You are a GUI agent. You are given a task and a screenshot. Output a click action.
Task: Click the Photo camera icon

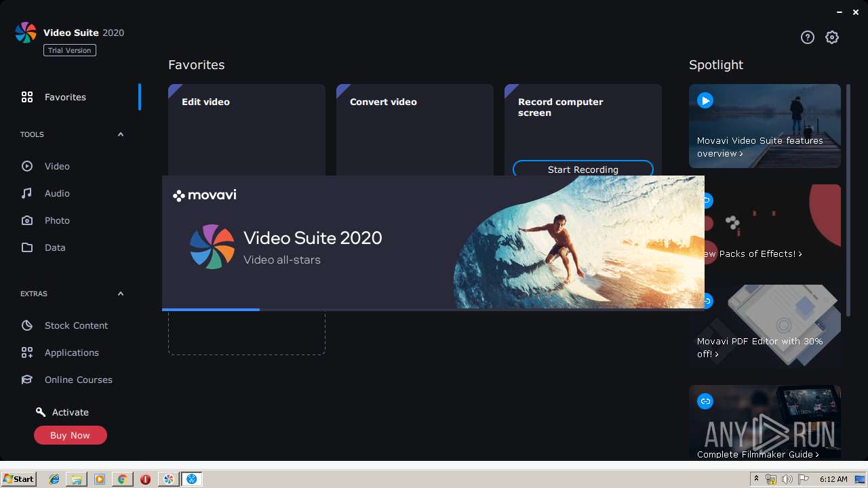pos(27,220)
